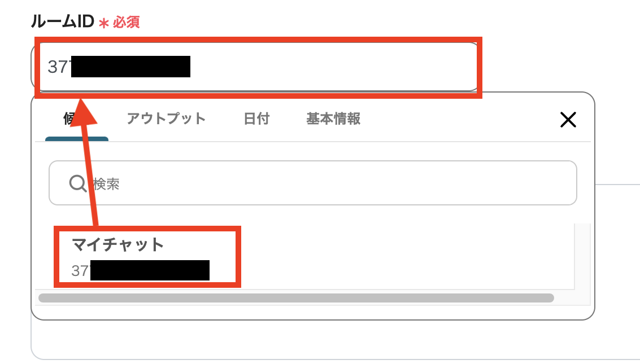Focus the ルームID input field
640x364 pixels.
[x=258, y=67]
